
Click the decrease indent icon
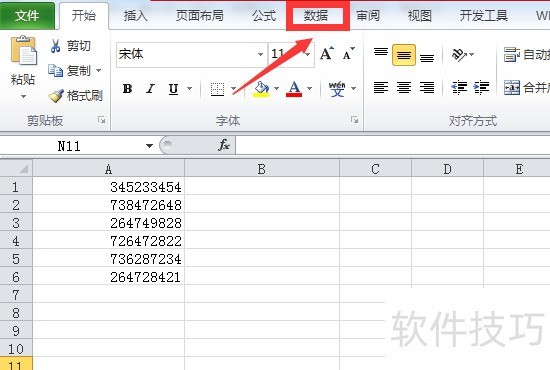pos(459,87)
